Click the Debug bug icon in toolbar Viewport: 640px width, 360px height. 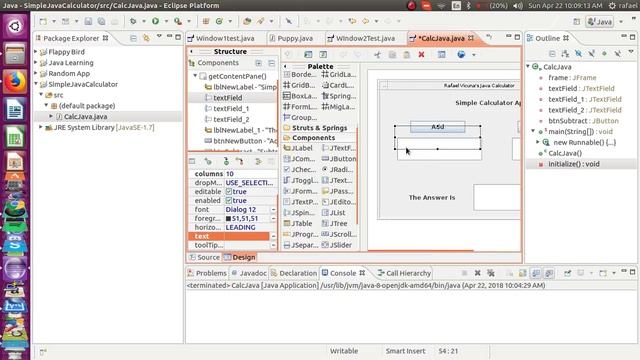133,21
